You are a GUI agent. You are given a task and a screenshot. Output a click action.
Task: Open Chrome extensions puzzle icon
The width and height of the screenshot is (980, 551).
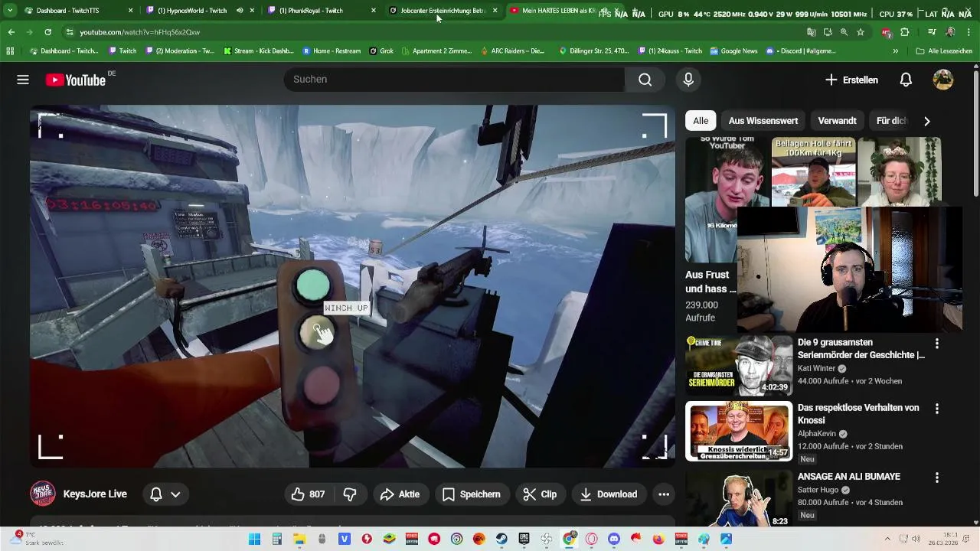904,32
